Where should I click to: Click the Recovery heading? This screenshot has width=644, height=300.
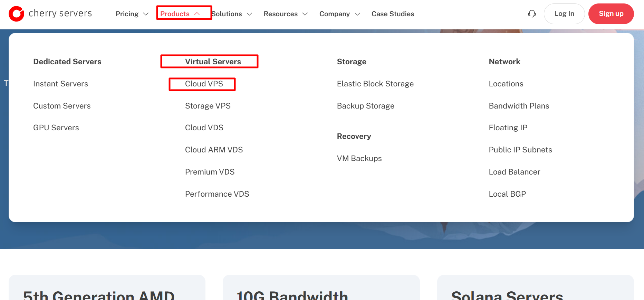[x=354, y=136]
